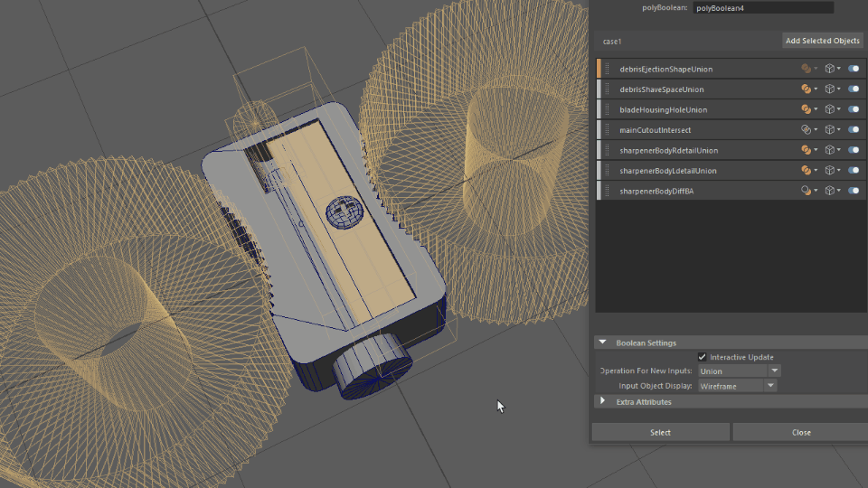Click the polyBoolean name input field
This screenshot has width=868, height=488.
(x=763, y=7)
